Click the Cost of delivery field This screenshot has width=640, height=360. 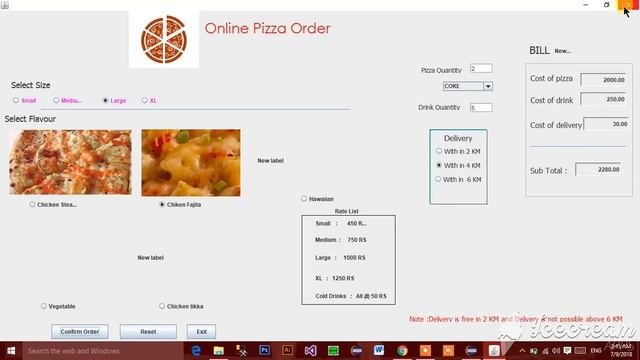pos(606,124)
